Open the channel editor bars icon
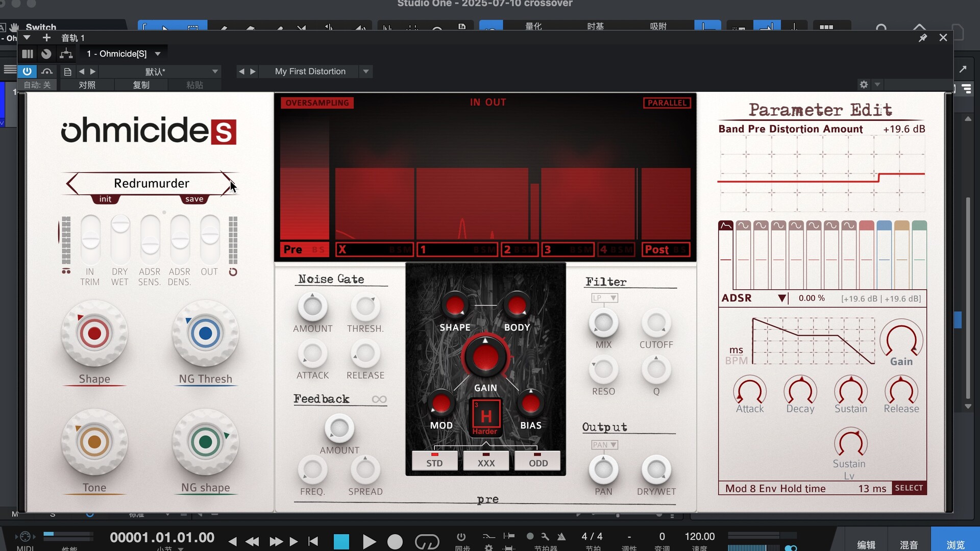The width and height of the screenshot is (980, 551). [28, 54]
